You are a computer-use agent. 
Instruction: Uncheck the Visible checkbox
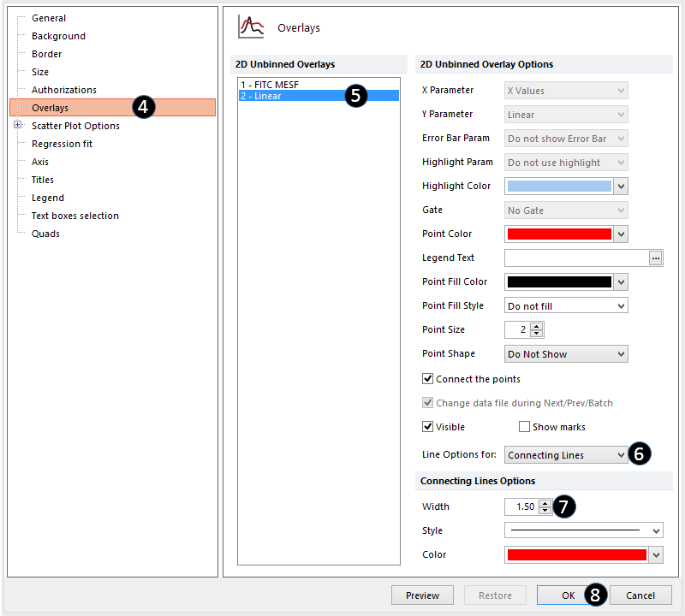(428, 427)
